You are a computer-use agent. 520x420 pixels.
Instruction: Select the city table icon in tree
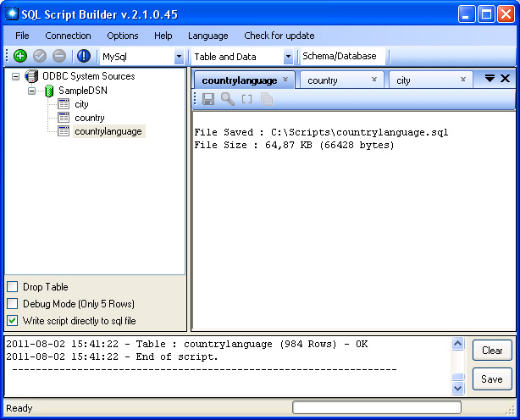tap(64, 104)
